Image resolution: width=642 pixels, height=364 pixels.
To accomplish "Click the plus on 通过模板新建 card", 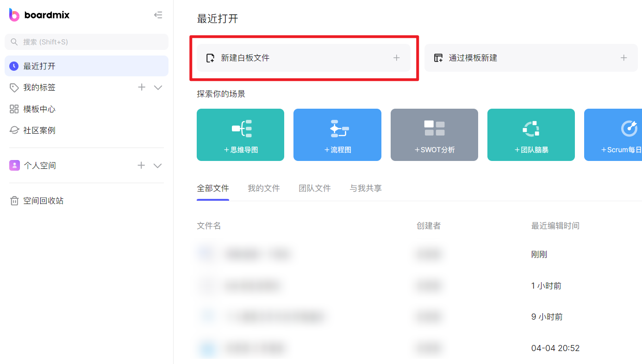I will coord(623,57).
